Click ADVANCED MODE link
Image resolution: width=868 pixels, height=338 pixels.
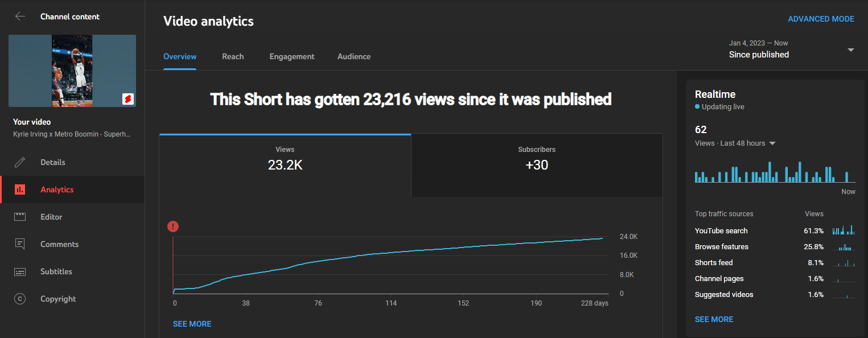(x=821, y=19)
